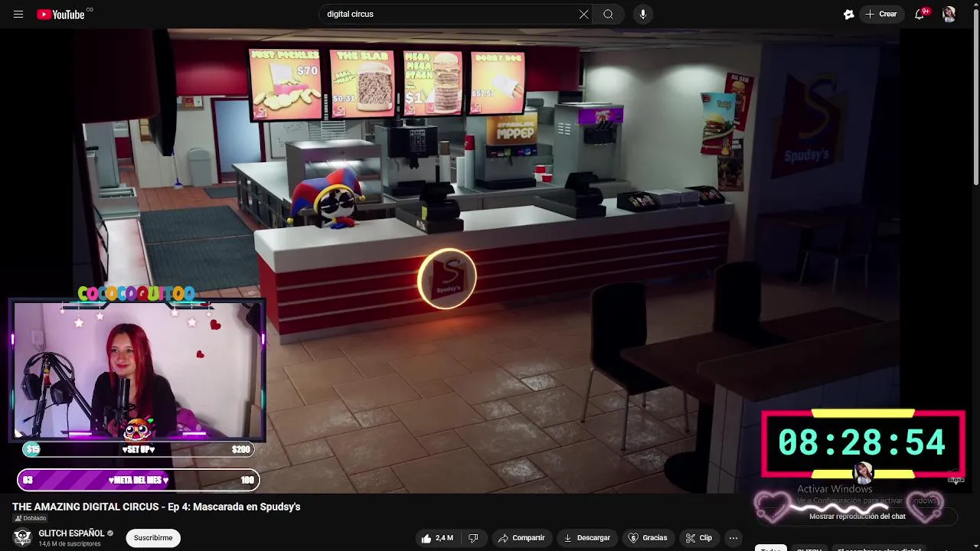Click the verified badge beside GLITCH ESPAÑOL
980x551 pixels.
pyautogui.click(x=110, y=533)
